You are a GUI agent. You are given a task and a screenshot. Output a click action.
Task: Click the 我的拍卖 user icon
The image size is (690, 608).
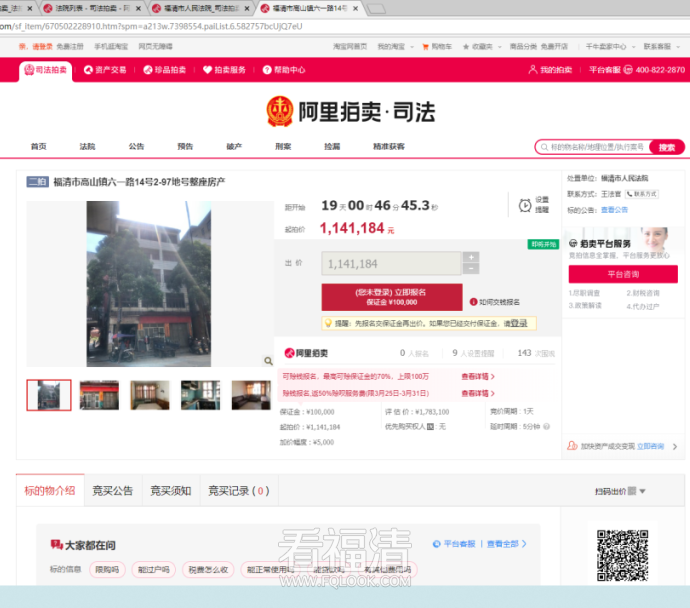coord(532,70)
